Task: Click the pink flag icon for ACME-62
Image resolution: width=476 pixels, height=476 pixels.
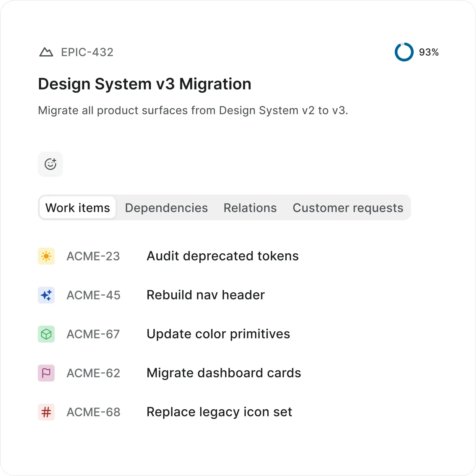Action: tap(46, 373)
